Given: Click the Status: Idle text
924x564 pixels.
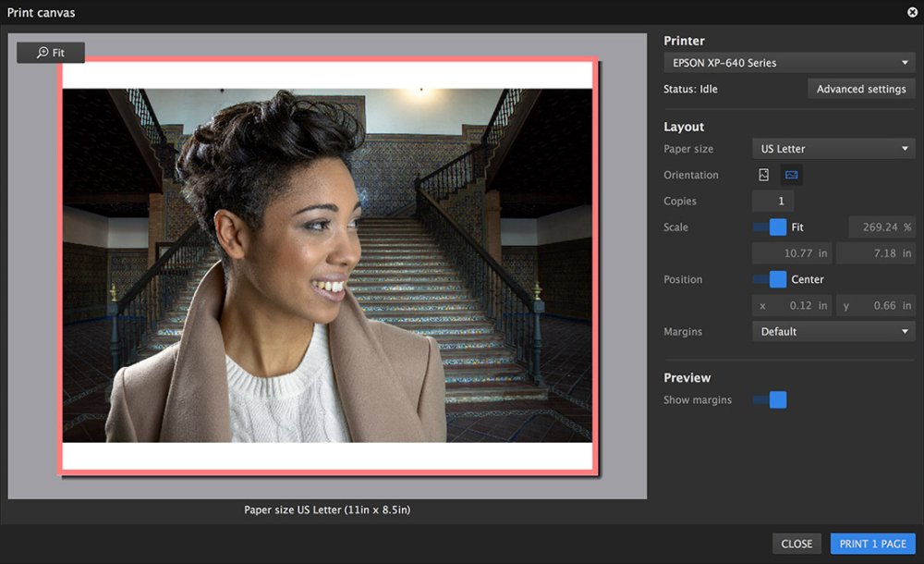Looking at the screenshot, I should point(690,89).
